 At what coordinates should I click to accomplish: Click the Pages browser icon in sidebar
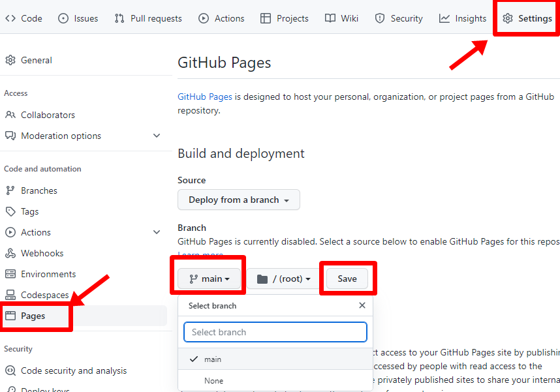10,316
